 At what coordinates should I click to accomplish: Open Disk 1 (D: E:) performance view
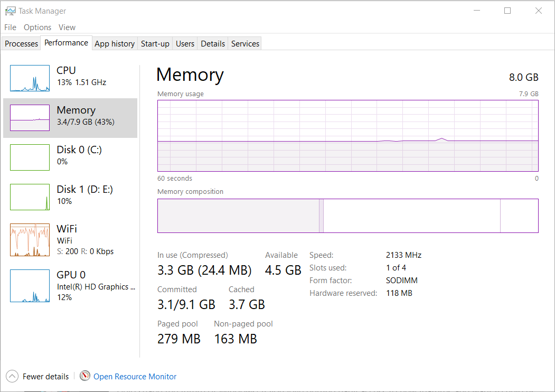(30, 197)
